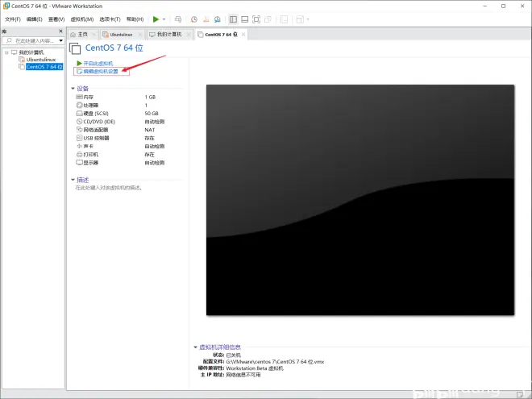The image size is (532, 399).
Task: Close the CentOS 7 64 位 tab
Action: (243, 35)
